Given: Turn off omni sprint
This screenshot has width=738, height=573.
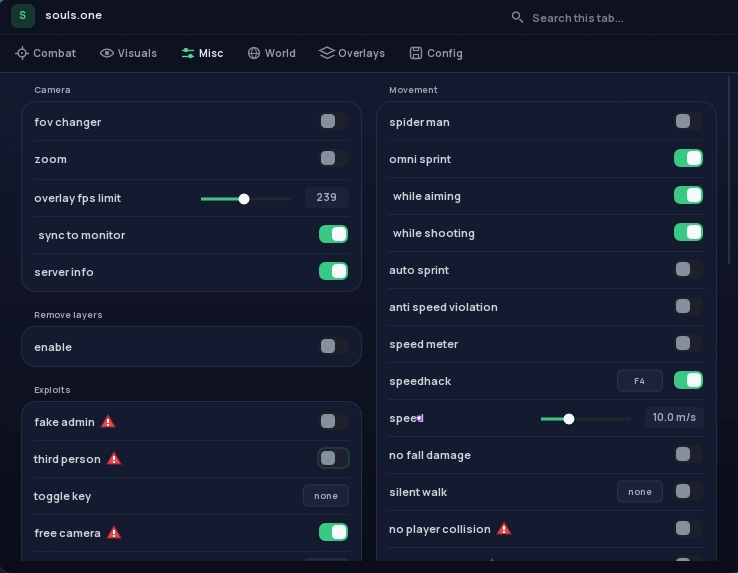Looking at the screenshot, I should (x=689, y=158).
